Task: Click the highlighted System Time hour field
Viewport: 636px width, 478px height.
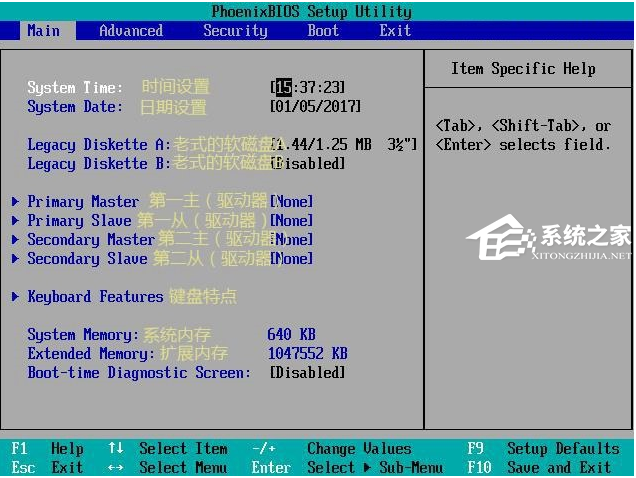Action: pyautogui.click(x=283, y=87)
